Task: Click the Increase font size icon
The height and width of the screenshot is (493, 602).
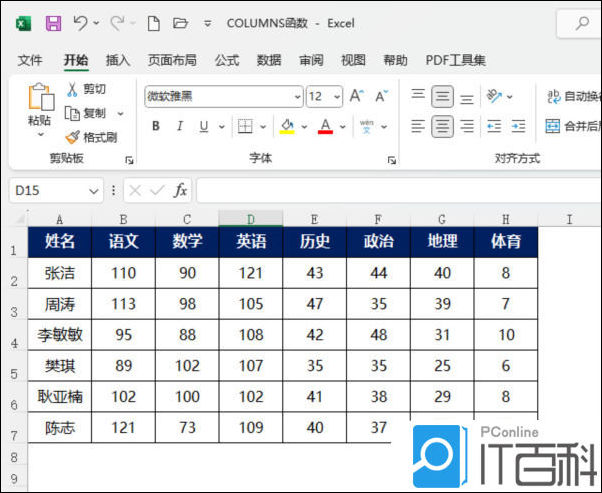Action: tap(356, 96)
